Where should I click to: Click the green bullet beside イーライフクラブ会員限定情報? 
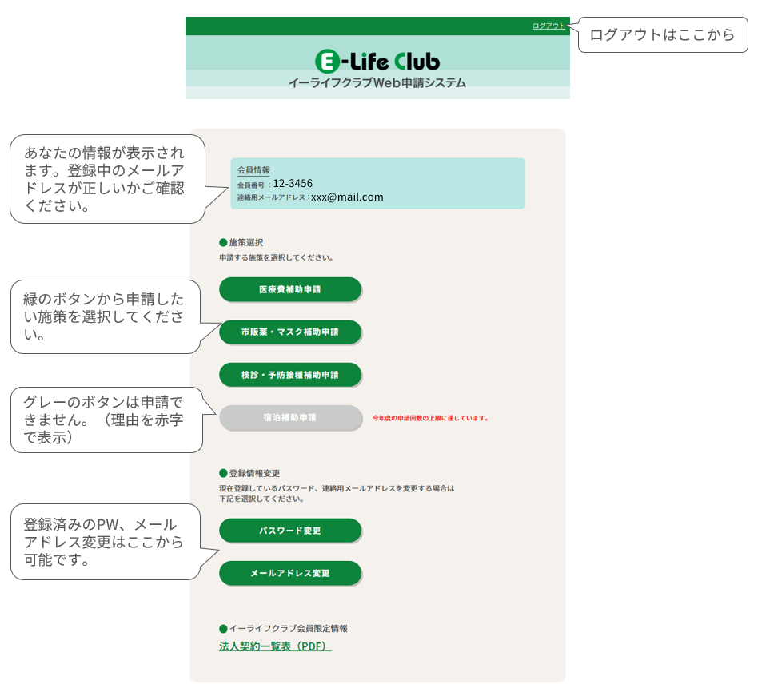tap(223, 629)
